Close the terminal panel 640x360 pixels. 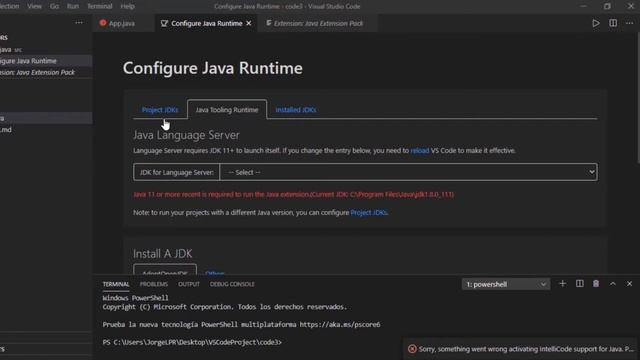[629, 284]
